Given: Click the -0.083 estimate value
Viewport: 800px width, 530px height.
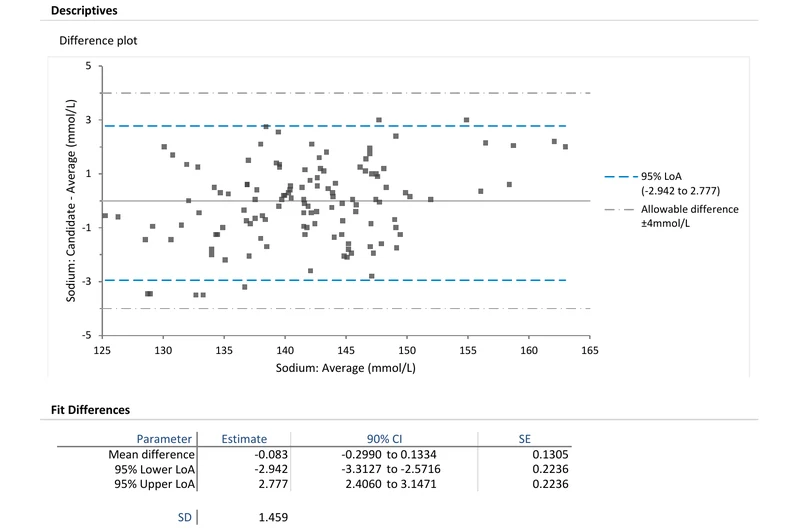Looking at the screenshot, I should [x=271, y=454].
